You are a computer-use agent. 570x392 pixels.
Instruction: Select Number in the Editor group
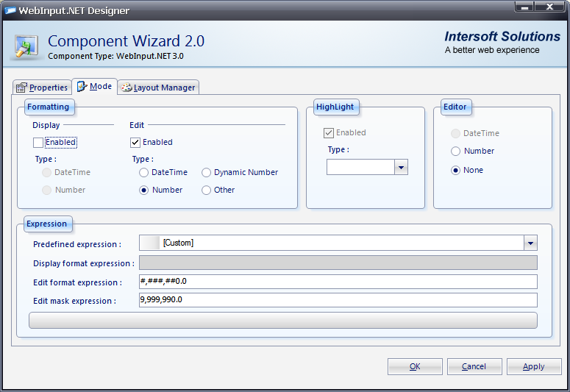click(456, 152)
